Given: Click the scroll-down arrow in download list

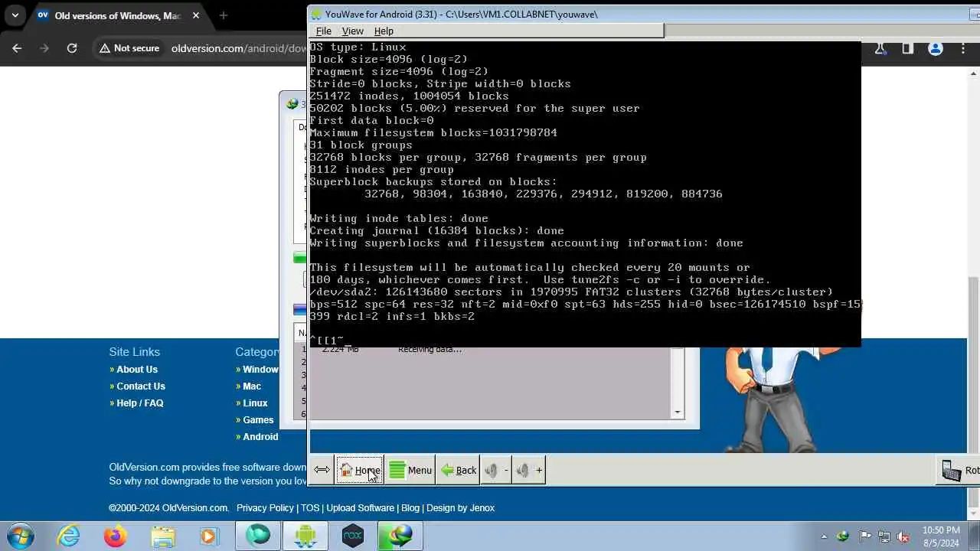Looking at the screenshot, I should (x=677, y=412).
